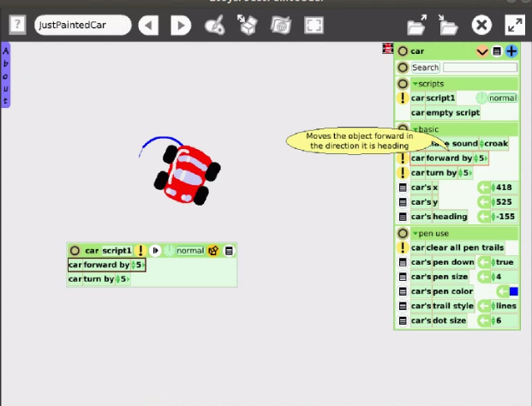532x406 pixels.
Task: Adjust forward by 5 arrows in viewer
Action: (x=475, y=158)
